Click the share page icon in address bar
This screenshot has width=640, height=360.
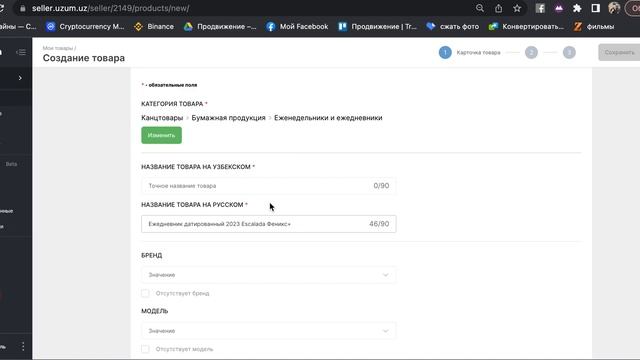[x=498, y=8]
